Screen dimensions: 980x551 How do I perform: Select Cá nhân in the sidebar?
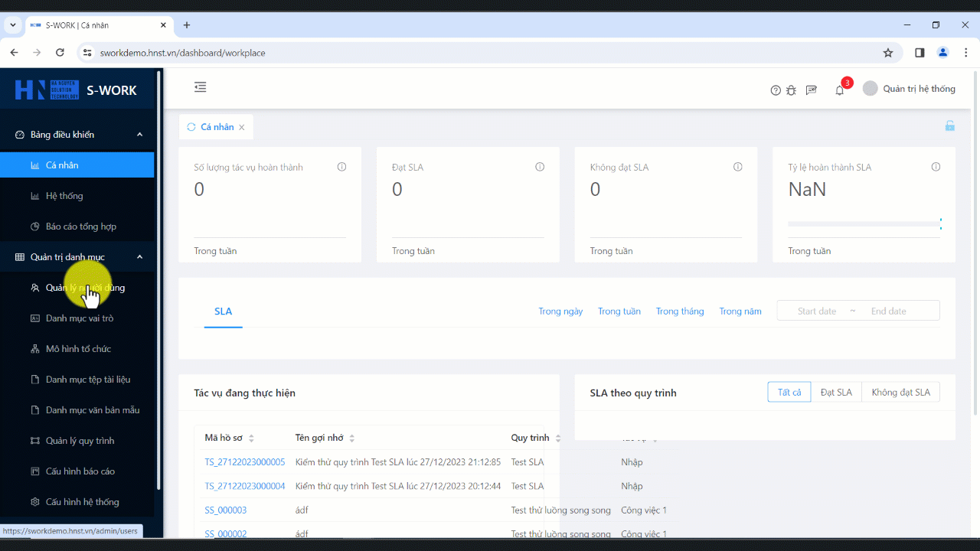(77, 165)
